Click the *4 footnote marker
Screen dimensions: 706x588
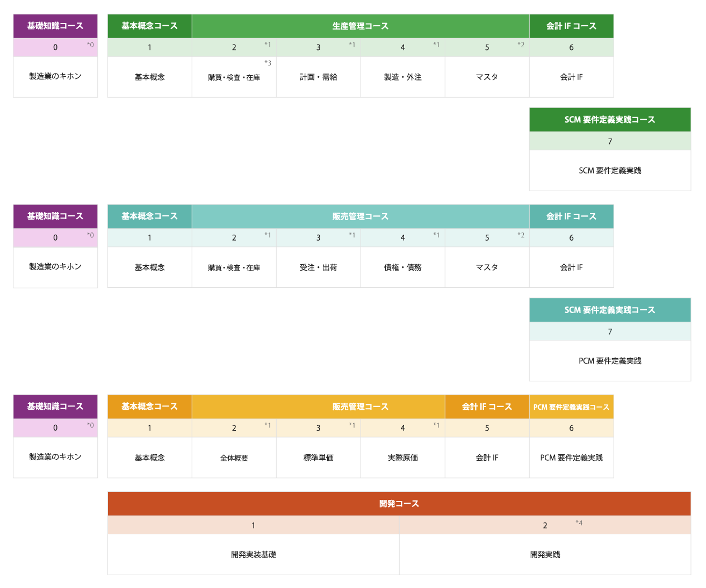[579, 523]
